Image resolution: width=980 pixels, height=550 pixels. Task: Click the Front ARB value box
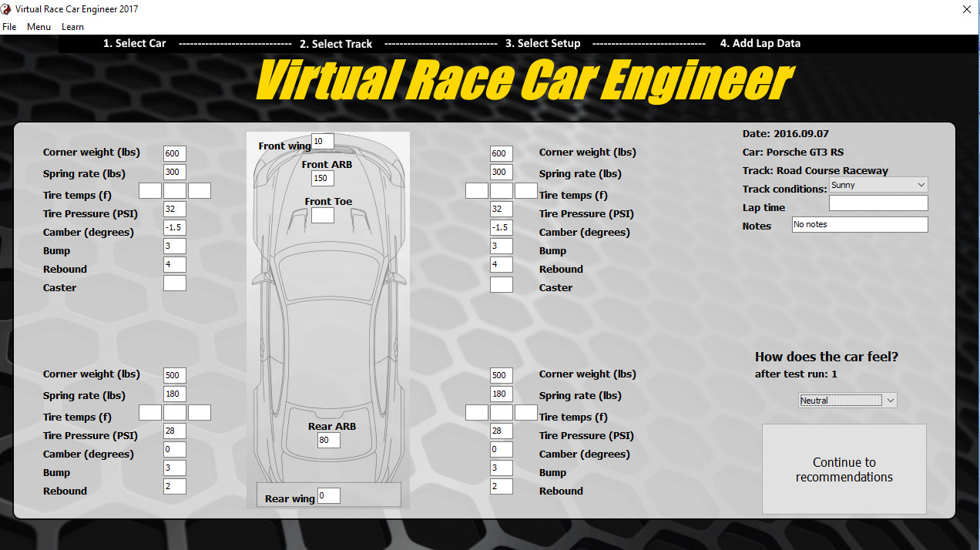(323, 179)
